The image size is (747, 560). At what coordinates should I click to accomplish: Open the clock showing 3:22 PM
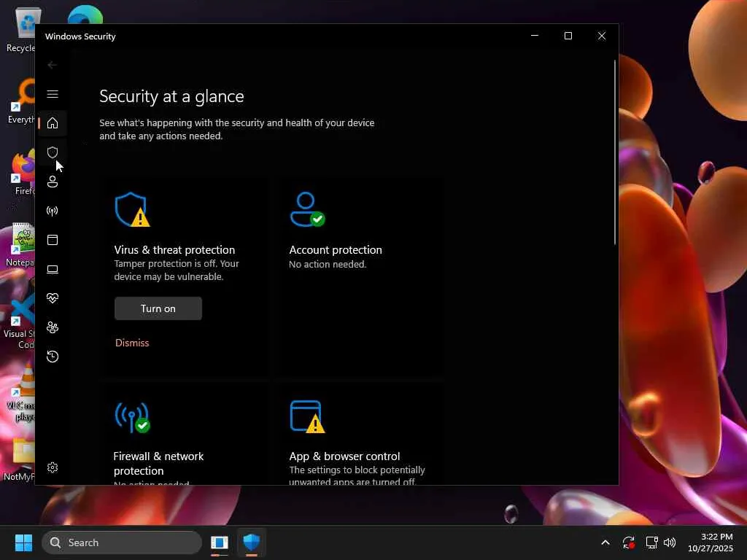point(711,542)
